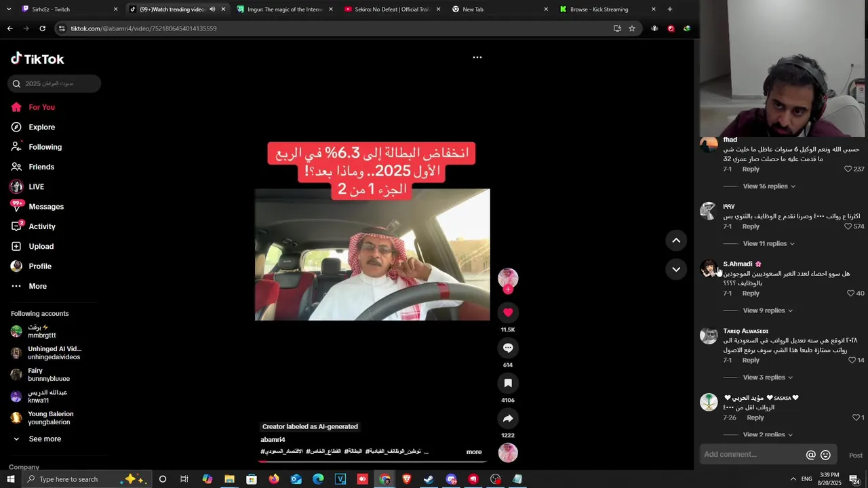The width and height of the screenshot is (868, 488).
Task: Click the Add comment field
Action: pyautogui.click(x=752, y=455)
